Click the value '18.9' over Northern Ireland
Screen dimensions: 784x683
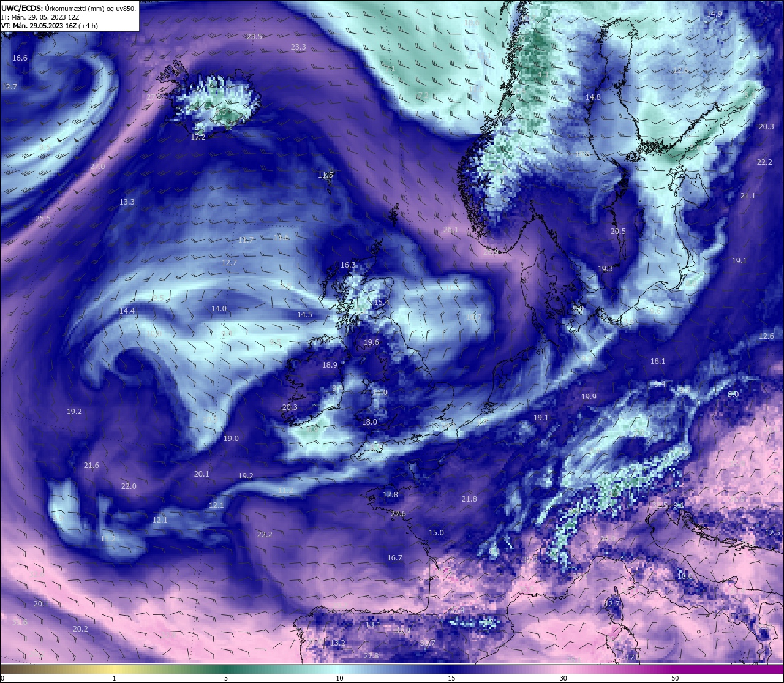[330, 365]
